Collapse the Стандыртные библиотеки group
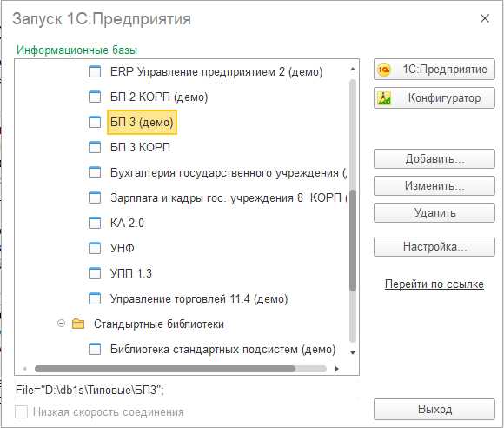 [x=61, y=323]
